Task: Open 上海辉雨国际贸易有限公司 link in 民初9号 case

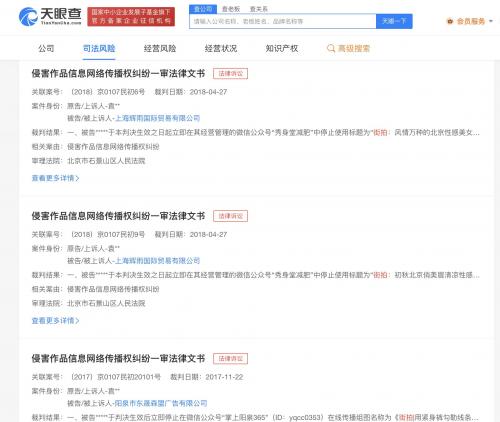Action: (x=157, y=261)
